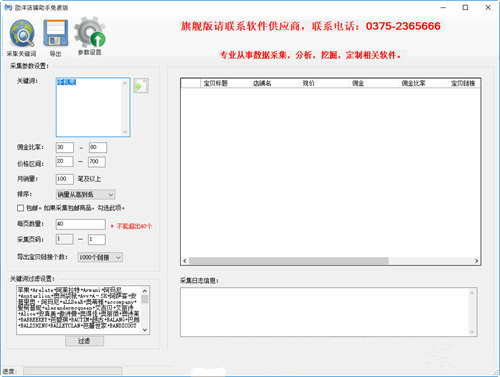Click the 导出 floppy disk export icon
Screen dimensions: 500x377
point(56,33)
